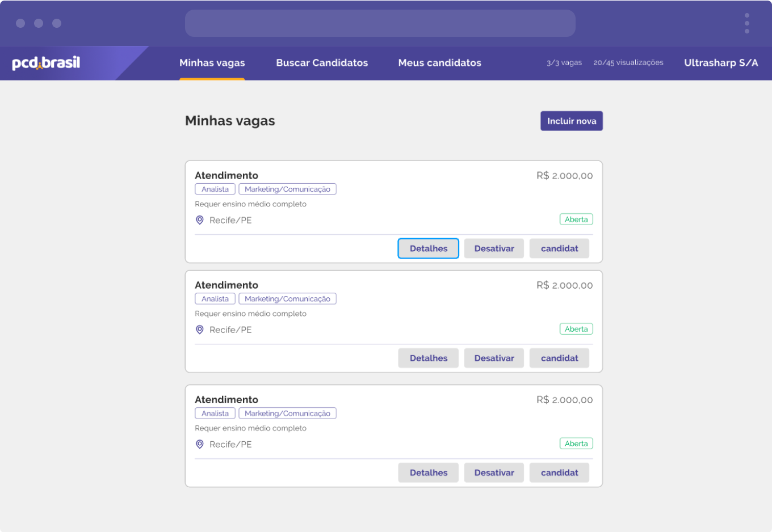The height and width of the screenshot is (532, 772).
Task: Click location pin icon in third job card
Action: 200,444
